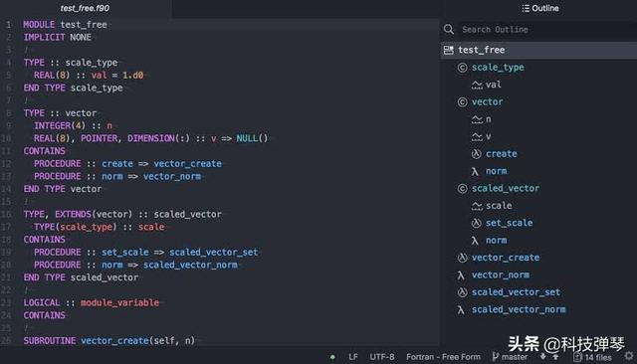
Task: Select norm under scaled_vector in outline
Action: point(496,241)
